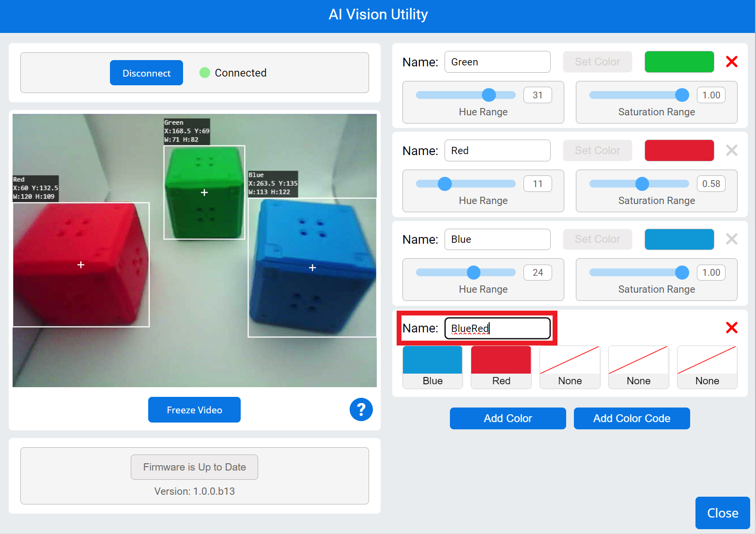Click the gray X beside Red color
Viewport: 756px width, 534px height.
[731, 150]
